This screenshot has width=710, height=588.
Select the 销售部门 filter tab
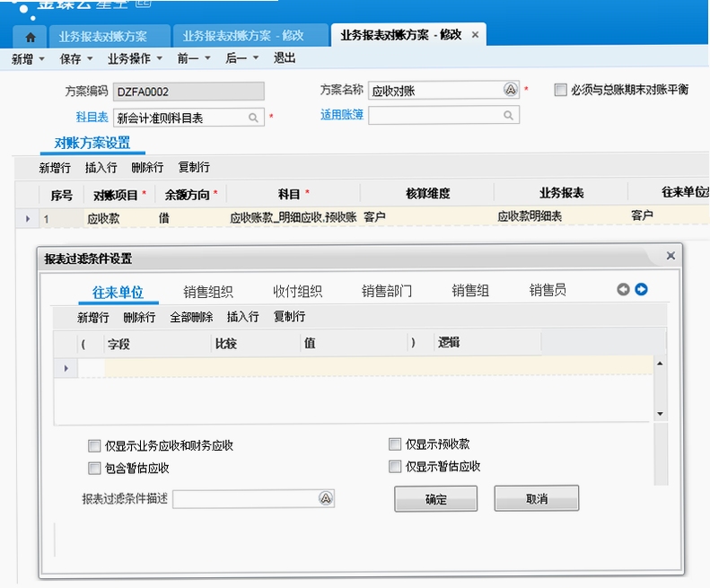pyautogui.click(x=387, y=290)
